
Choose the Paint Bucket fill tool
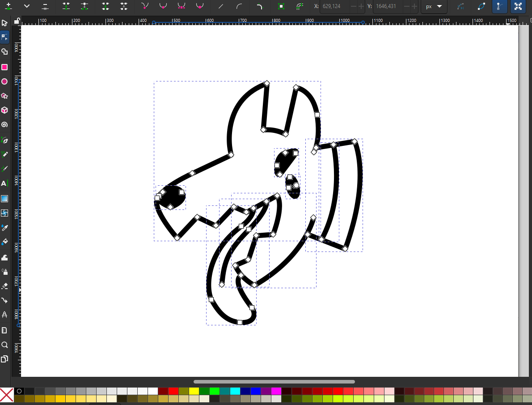click(x=4, y=242)
